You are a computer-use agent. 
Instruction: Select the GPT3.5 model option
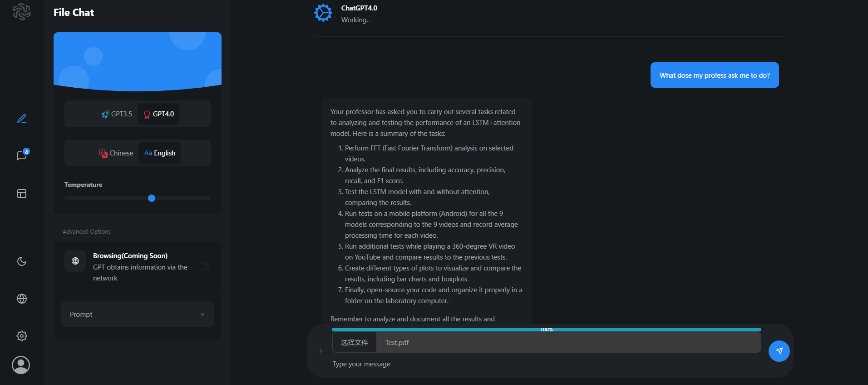tap(117, 114)
